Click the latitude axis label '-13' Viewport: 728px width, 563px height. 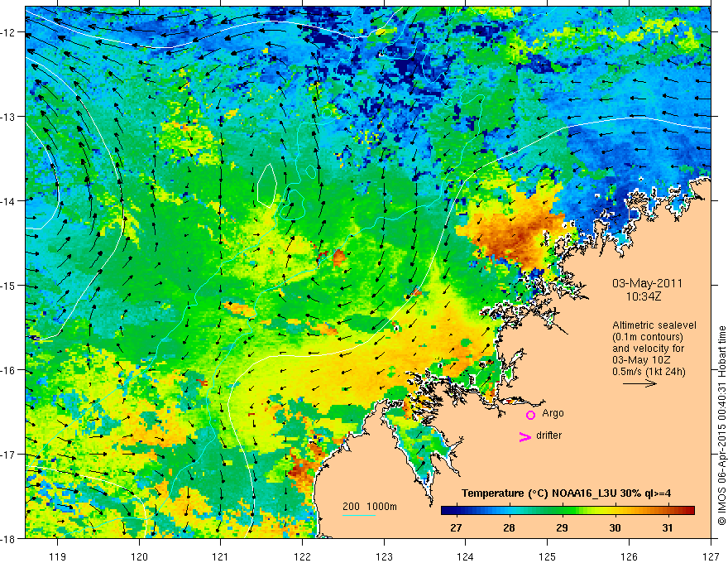click(x=8, y=116)
